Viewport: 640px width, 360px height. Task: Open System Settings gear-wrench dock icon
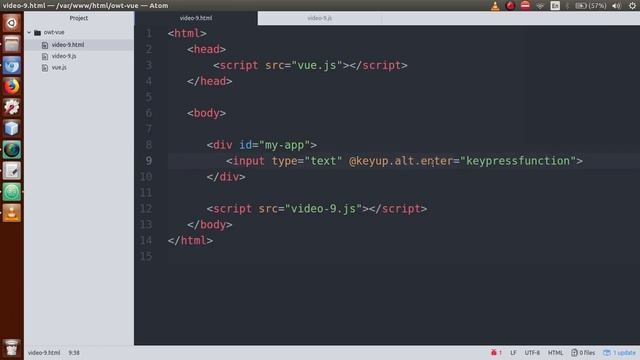11,107
